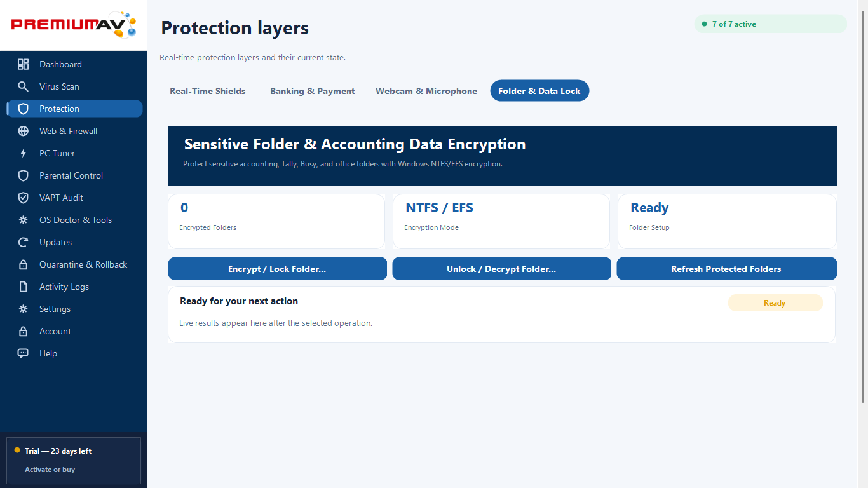Click the VAPT Audit checkmark shield icon
This screenshot has height=488, width=868.
coord(24,198)
